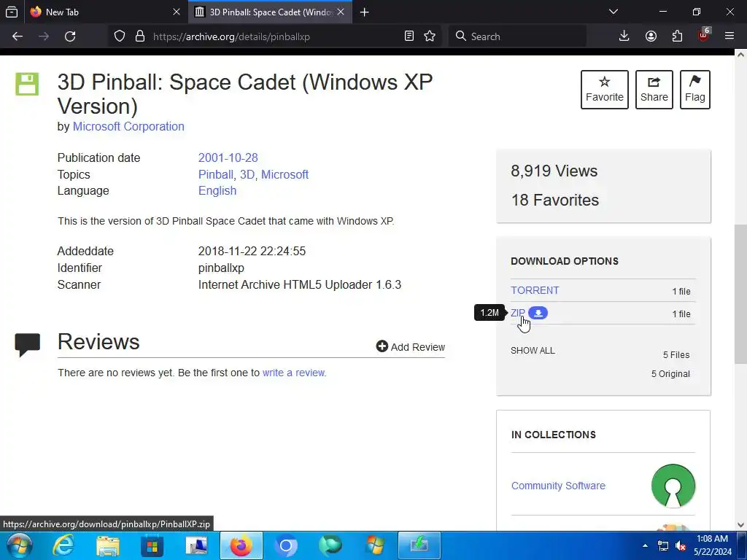Open the Firefox downloads panel icon
The height and width of the screenshot is (560, 747).
(624, 36)
